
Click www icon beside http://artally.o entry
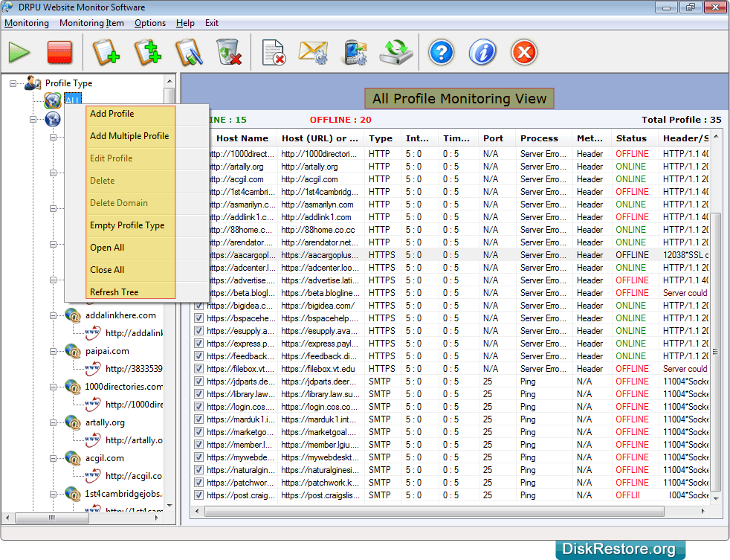93,440
